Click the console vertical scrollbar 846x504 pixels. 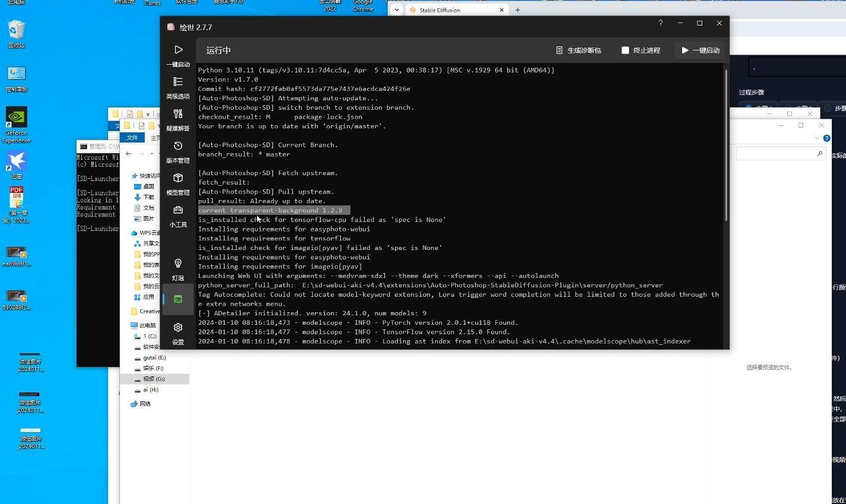(x=725, y=146)
